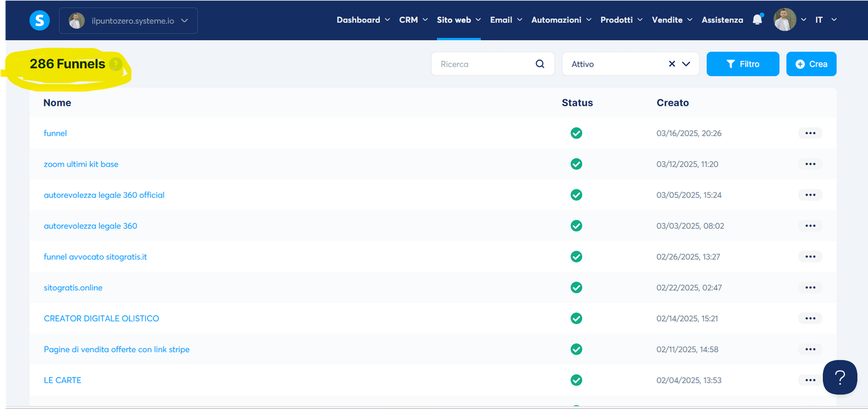Viewport: 868px width, 409px height.
Task: Click the status checkmark for sitogratis.online
Action: point(576,288)
